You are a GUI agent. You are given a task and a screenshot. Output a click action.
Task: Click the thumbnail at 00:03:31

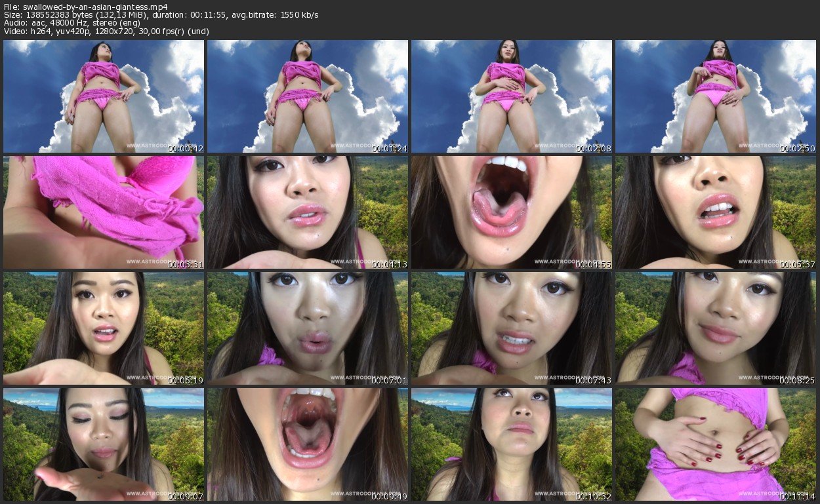tap(104, 212)
